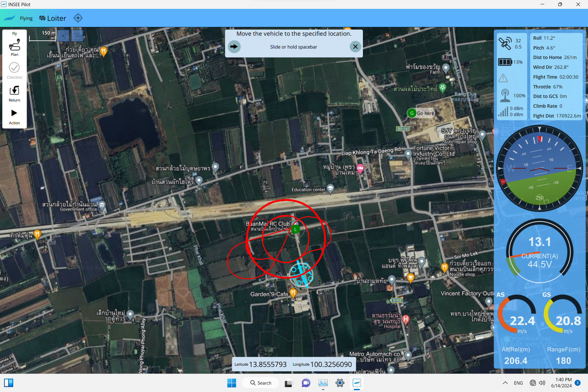Show hidden system tray icons
The image size is (588, 392).
coord(505,383)
